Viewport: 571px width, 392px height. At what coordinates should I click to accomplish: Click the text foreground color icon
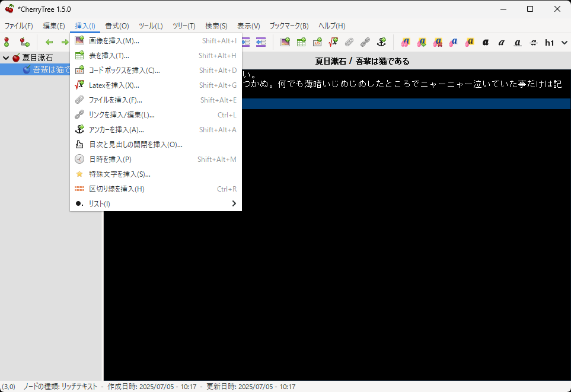coord(454,42)
